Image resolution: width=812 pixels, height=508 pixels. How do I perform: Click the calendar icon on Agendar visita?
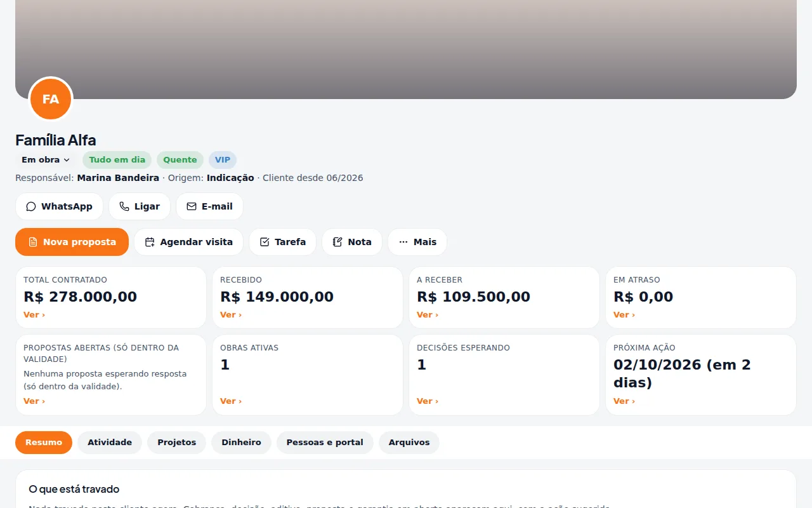(150, 242)
